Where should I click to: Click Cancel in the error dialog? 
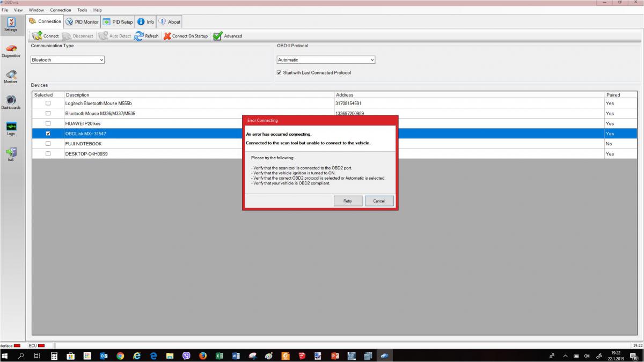click(379, 201)
